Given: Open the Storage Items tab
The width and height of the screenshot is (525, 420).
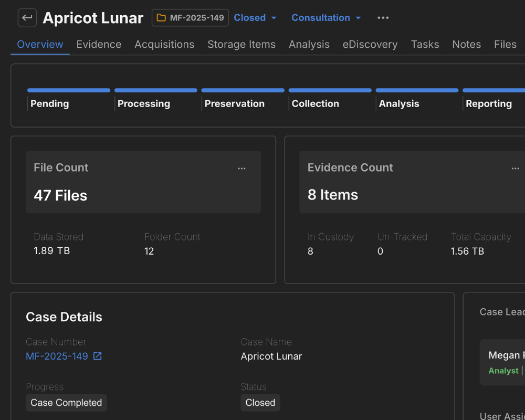Looking at the screenshot, I should [241, 44].
